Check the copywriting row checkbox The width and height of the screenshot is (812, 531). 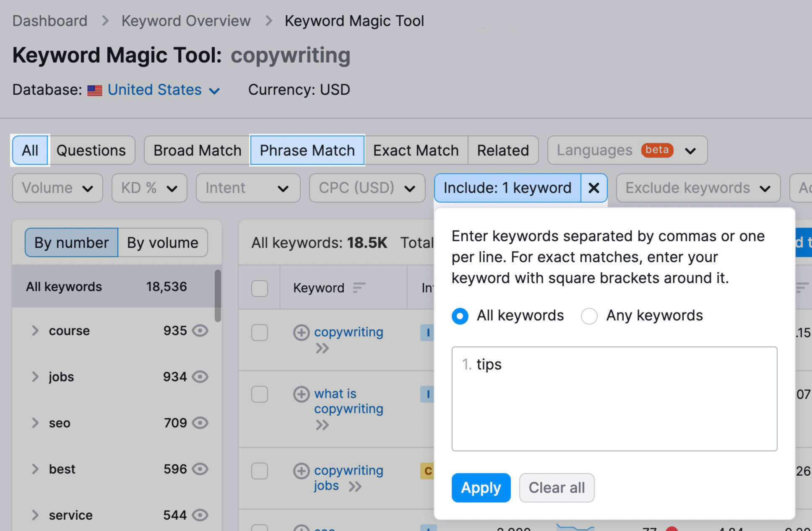click(x=260, y=333)
